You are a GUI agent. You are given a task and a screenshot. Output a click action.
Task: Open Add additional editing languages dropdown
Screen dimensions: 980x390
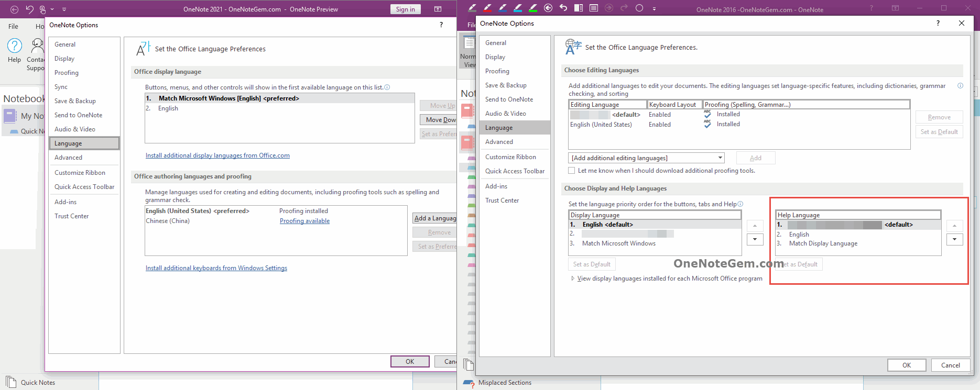coord(647,158)
